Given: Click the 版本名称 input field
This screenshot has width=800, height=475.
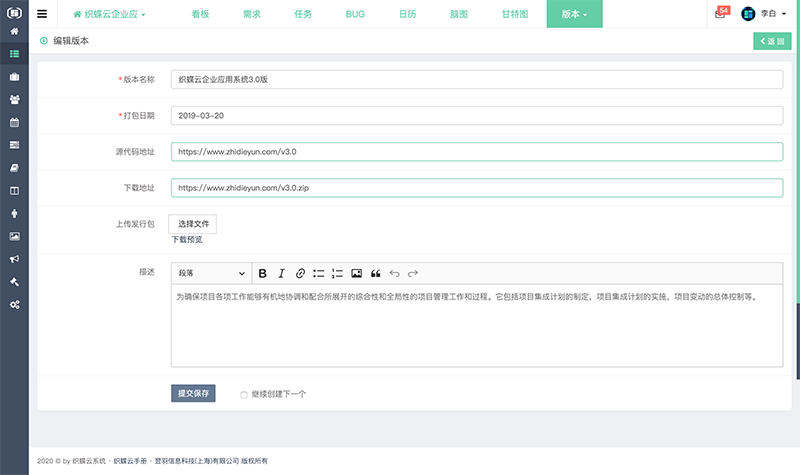Looking at the screenshot, I should (477, 80).
